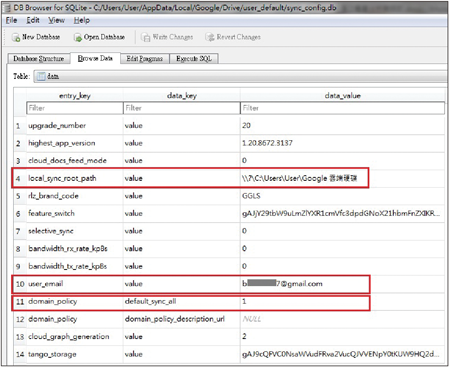The width and height of the screenshot is (450, 368).
Task: Select the bandwidth_tx_rate_kpBs cell
Action: 75,266
